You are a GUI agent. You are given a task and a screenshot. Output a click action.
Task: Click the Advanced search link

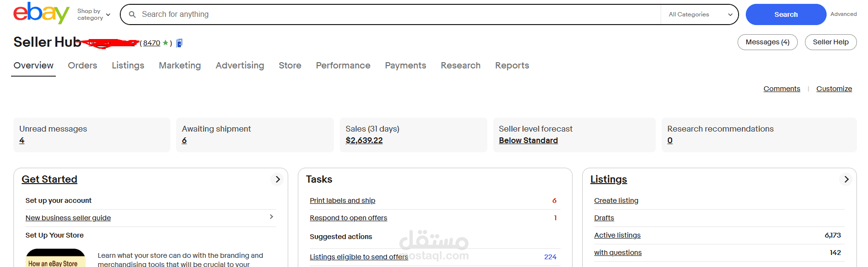point(843,14)
